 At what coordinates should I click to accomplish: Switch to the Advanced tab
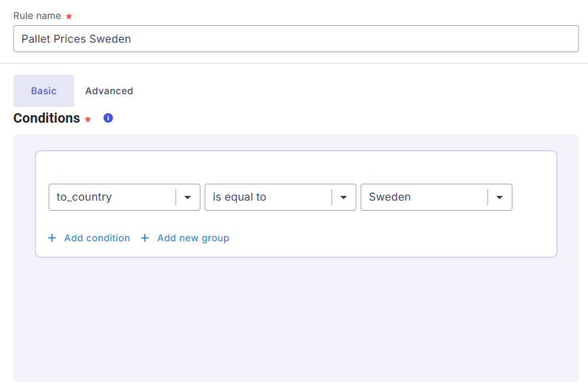(109, 91)
